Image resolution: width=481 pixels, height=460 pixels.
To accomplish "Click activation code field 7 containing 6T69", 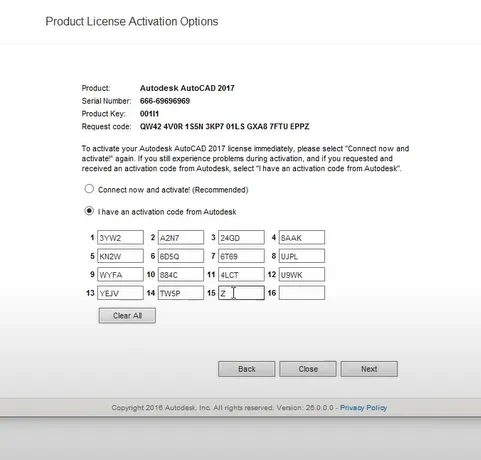I will tap(241, 256).
